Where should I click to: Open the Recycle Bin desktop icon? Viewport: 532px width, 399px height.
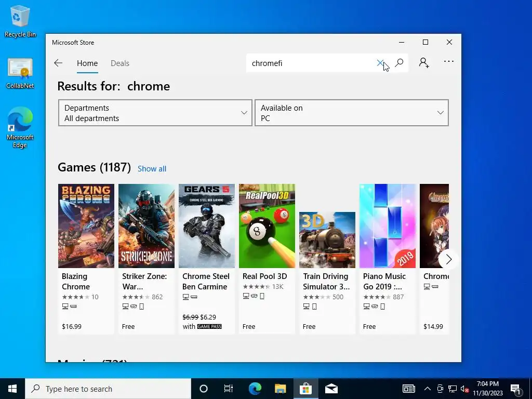click(x=20, y=21)
